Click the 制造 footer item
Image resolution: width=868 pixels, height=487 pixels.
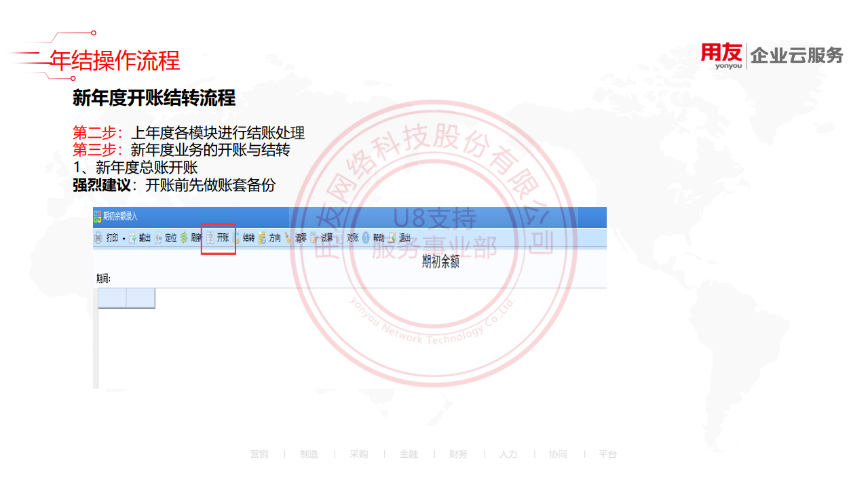pyautogui.click(x=309, y=454)
